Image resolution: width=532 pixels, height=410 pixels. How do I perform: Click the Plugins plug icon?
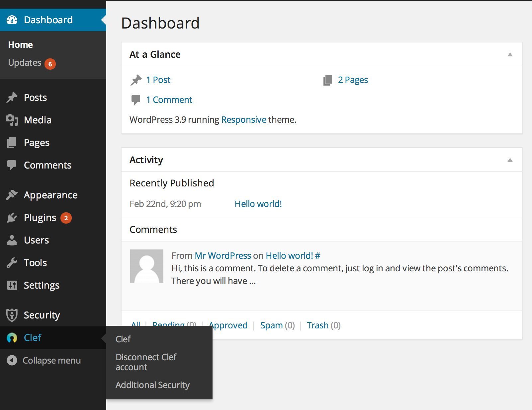click(12, 218)
